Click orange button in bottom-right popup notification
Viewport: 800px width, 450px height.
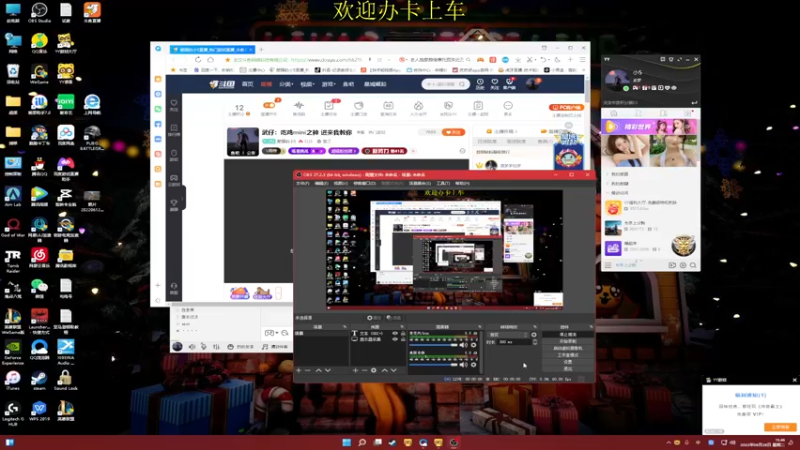pos(780,427)
